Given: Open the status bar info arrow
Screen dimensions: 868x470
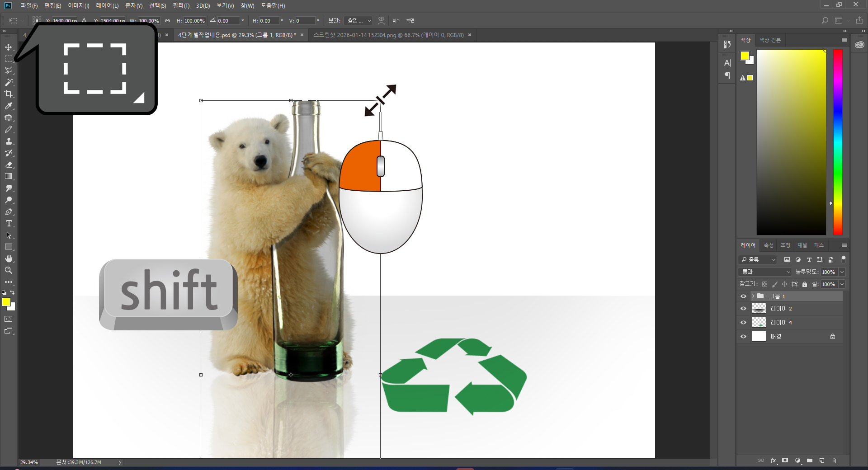Looking at the screenshot, I should coord(120,462).
